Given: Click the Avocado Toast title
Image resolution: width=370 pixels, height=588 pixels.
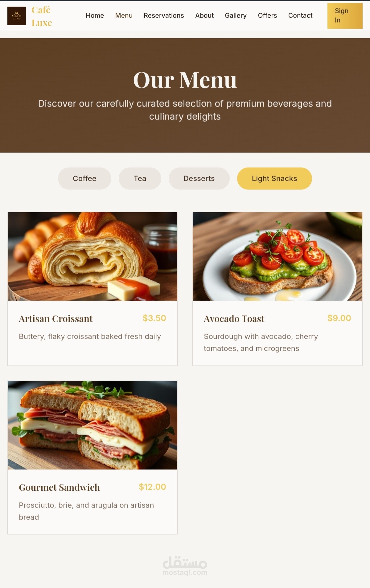Looking at the screenshot, I should pos(234,318).
